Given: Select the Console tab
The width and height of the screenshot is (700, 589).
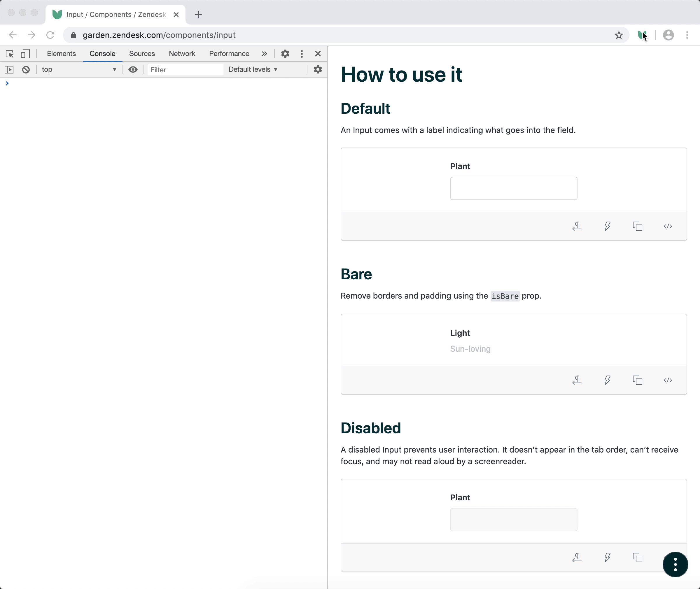Looking at the screenshot, I should (102, 54).
